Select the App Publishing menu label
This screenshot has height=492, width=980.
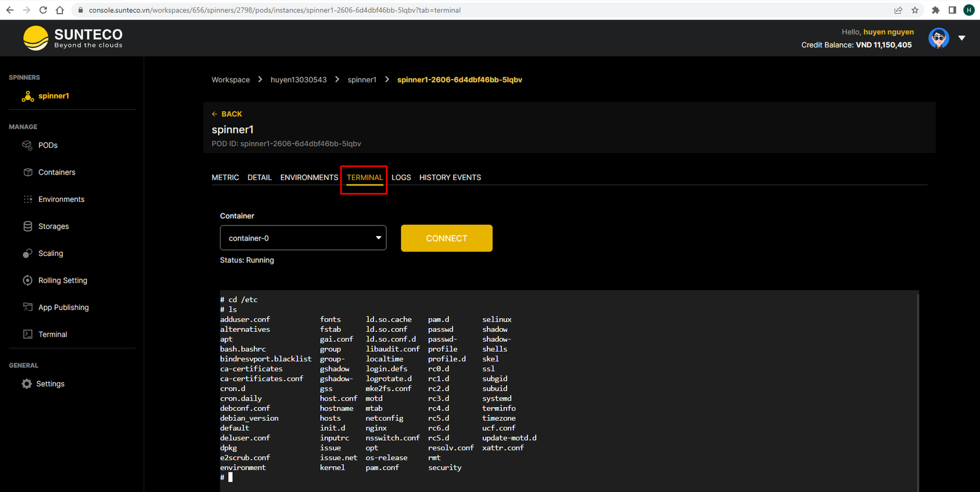[x=64, y=307]
